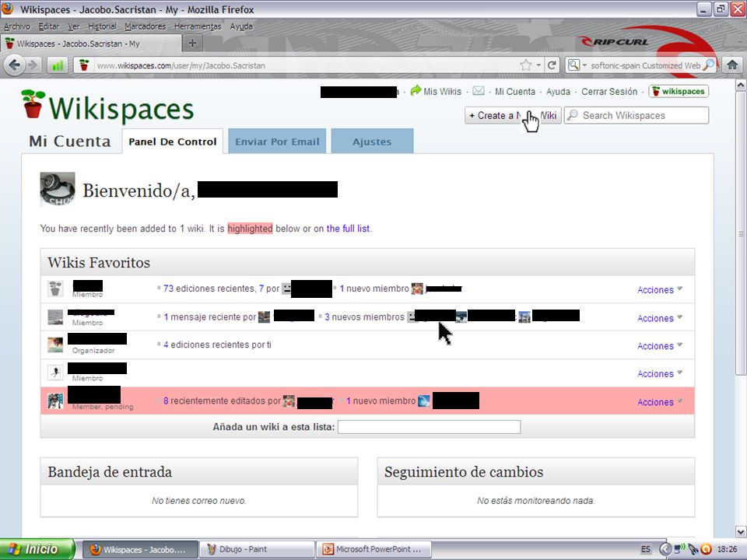Click the wiki icon in the 73 ediciones row
The height and width of the screenshot is (560, 747).
point(55,289)
